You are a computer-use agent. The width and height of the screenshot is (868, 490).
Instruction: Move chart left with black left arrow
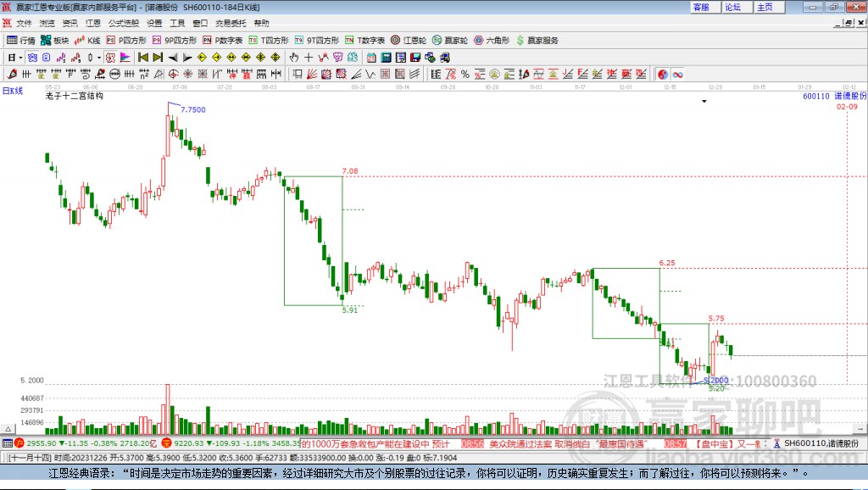173,58
